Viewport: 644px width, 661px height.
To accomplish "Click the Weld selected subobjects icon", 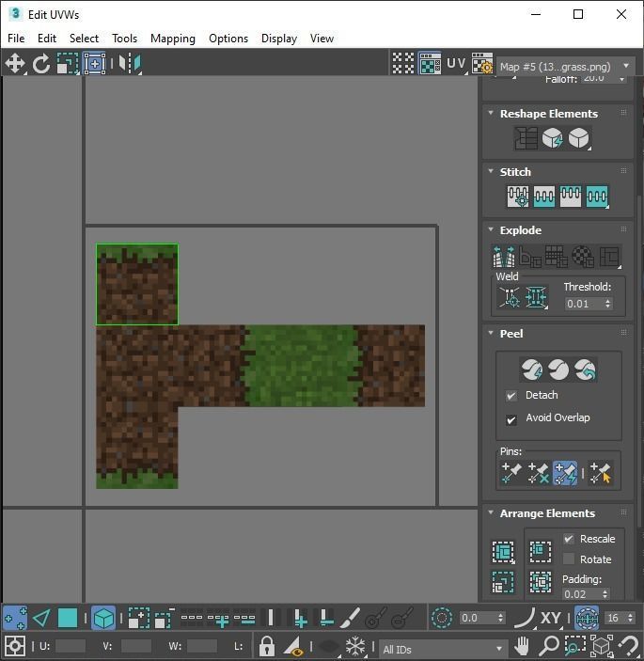I will [536, 298].
